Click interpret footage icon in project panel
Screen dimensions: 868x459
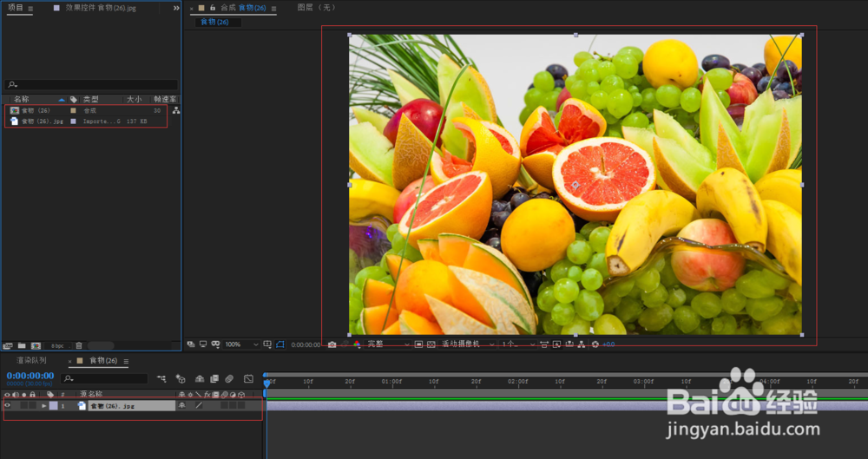coord(8,345)
